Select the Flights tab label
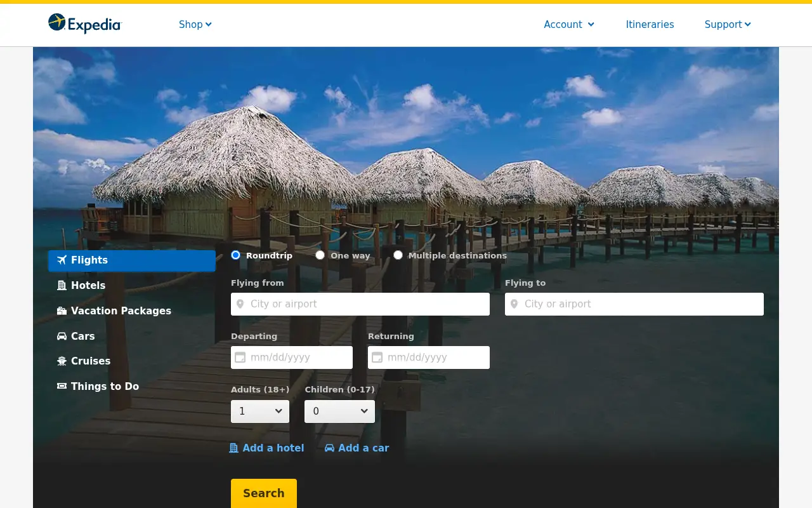Screen dimensions: 812x508 pyautogui.click(x=89, y=260)
